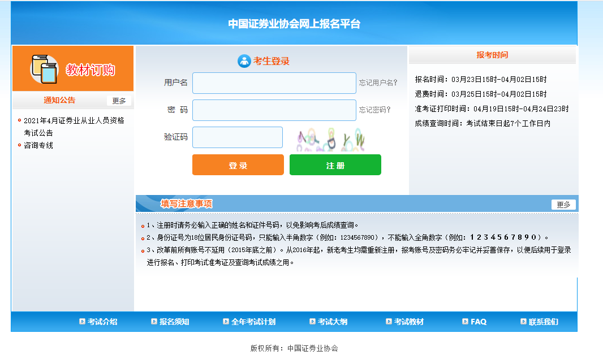Image resolution: width=603 pixels, height=364 pixels.
Task: Click the candidate login user avatar icon
Action: click(244, 61)
